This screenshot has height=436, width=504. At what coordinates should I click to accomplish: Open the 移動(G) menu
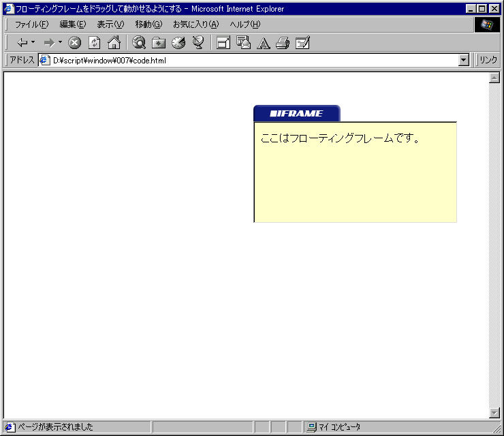pyautogui.click(x=148, y=24)
